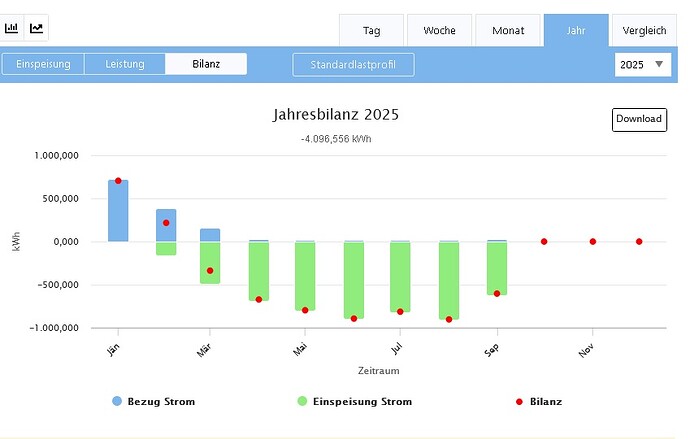Select the Bilanz view

(x=206, y=64)
